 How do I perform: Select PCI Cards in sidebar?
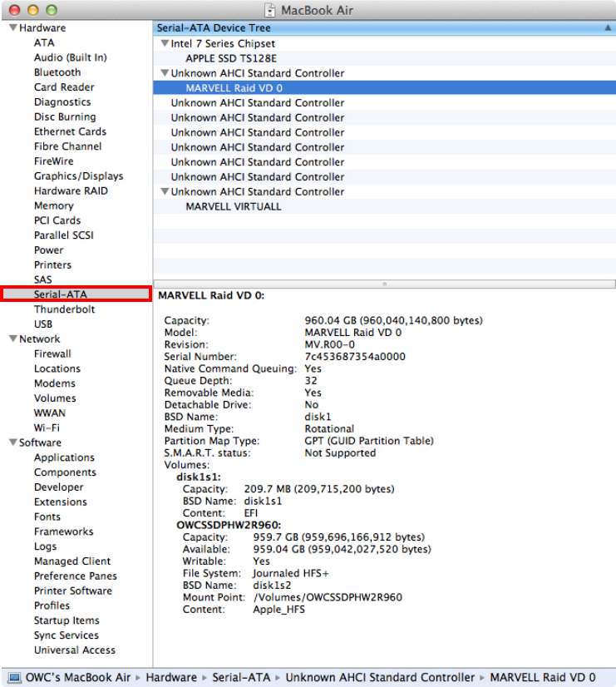click(x=57, y=220)
